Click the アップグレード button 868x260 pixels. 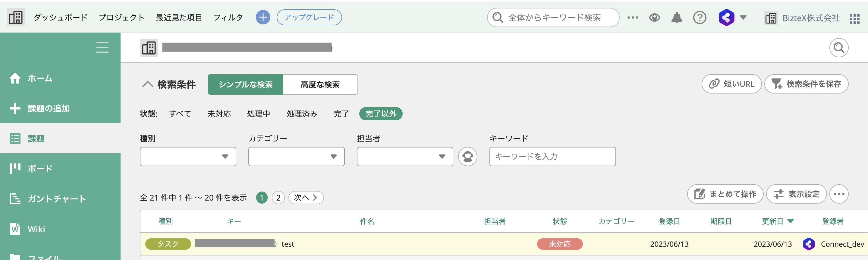pos(309,17)
